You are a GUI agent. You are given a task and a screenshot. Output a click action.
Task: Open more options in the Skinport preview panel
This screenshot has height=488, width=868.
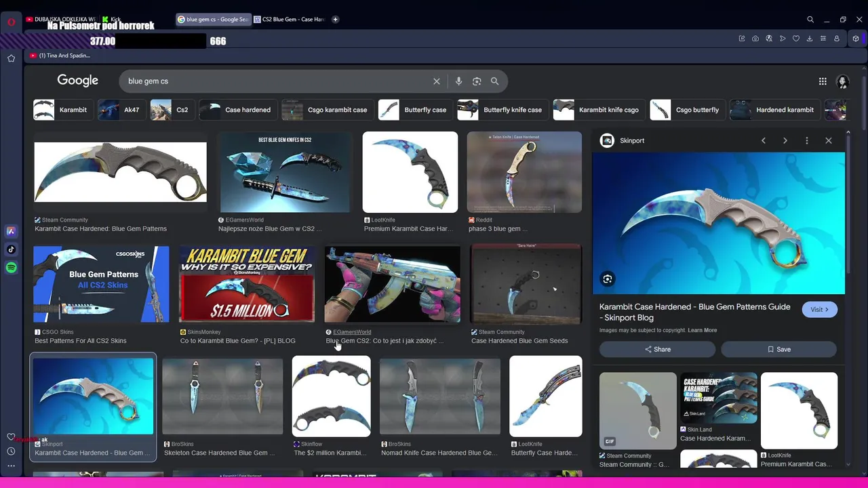tap(807, 140)
